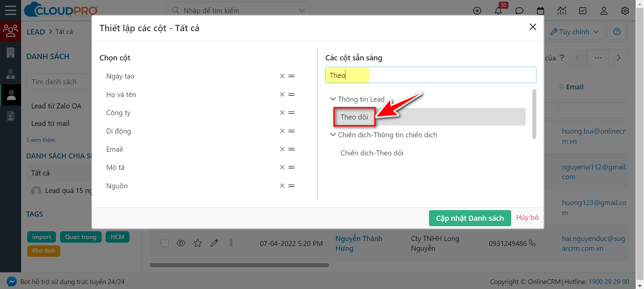
Task: Click the hai.nguyenduc email link
Action: 593,243
